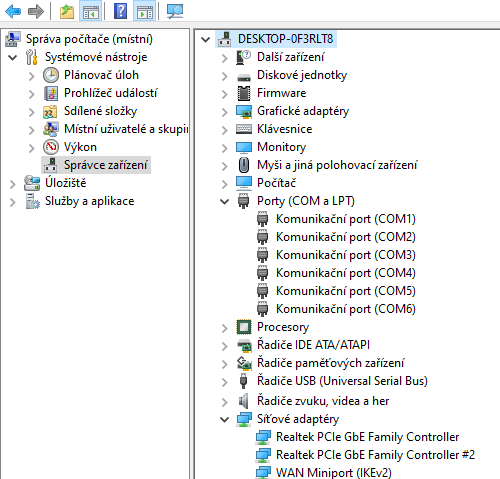Expand the Grafické adaptéry category
This screenshot has height=479, width=500.
pos(225,112)
